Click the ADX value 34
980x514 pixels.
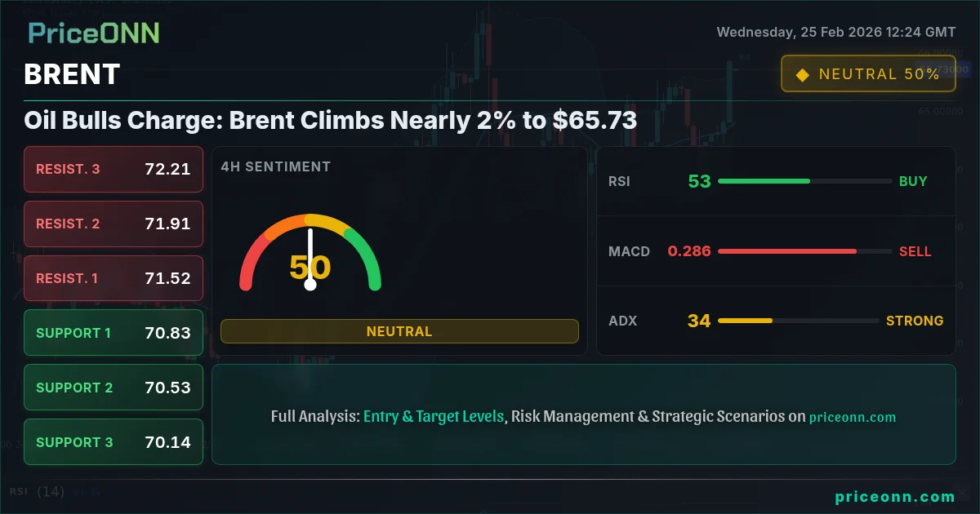[x=699, y=321]
